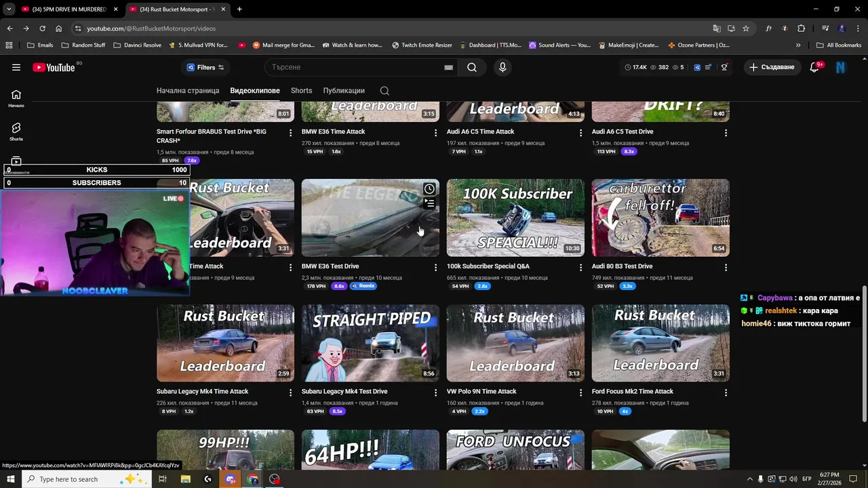Expand the hidden bookmarks chevron
This screenshot has height=488, width=868.
(798, 45)
